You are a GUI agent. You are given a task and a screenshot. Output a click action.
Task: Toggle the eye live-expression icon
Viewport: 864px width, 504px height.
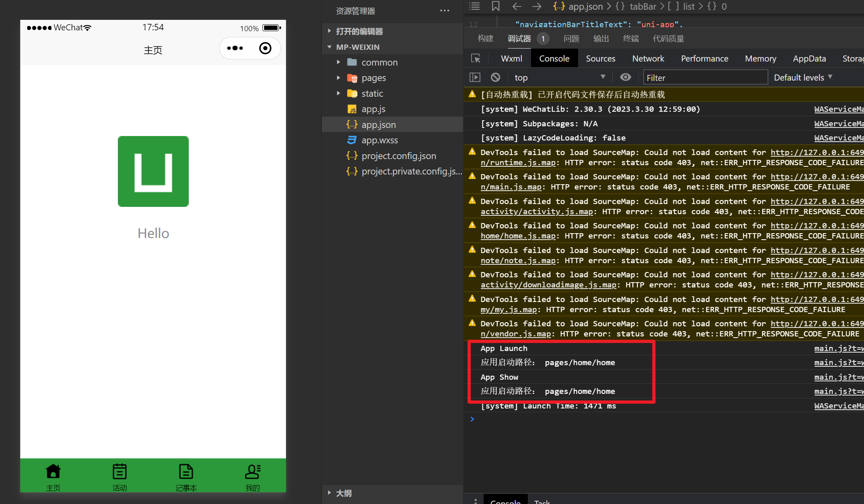click(625, 77)
